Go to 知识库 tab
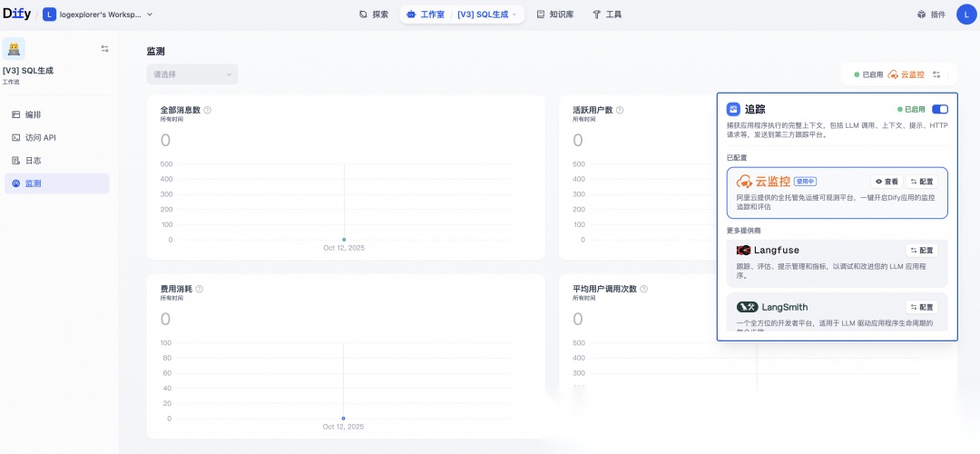980x454 pixels. tap(555, 15)
